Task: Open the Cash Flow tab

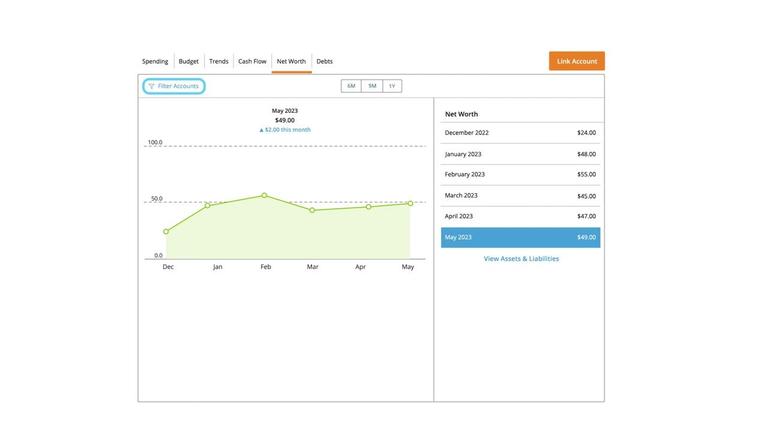Action: pos(252,61)
